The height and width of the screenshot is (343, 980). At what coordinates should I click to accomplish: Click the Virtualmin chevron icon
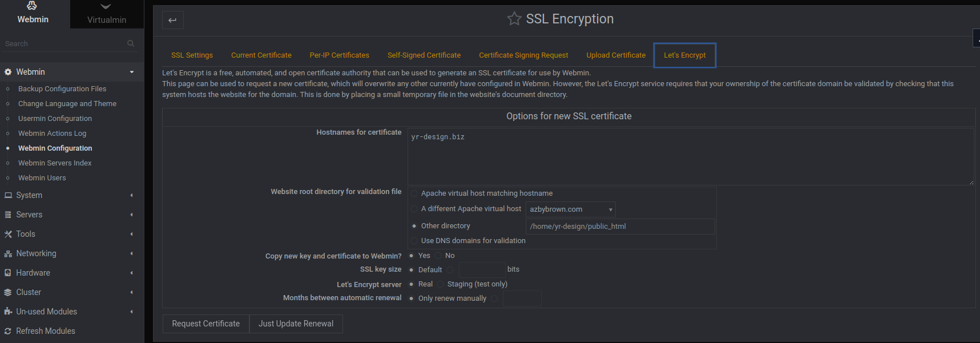(x=106, y=7)
